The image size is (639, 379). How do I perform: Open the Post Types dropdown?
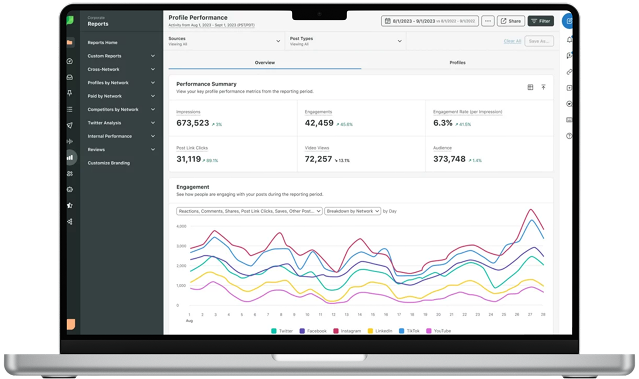pos(346,41)
